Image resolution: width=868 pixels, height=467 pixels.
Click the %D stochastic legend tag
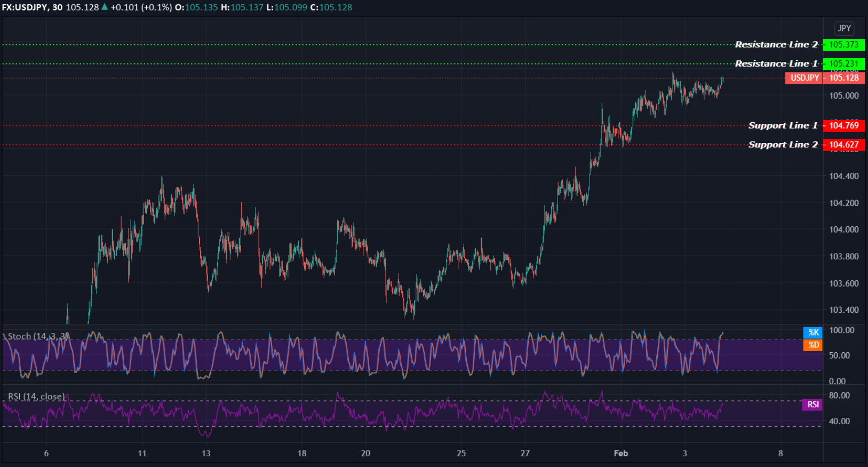pos(813,345)
